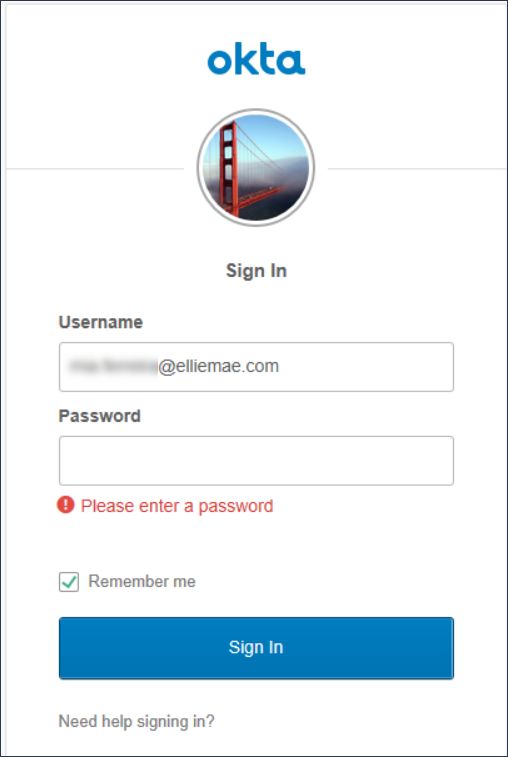Click the Golden Gate Bridge avatar image

tap(256, 168)
